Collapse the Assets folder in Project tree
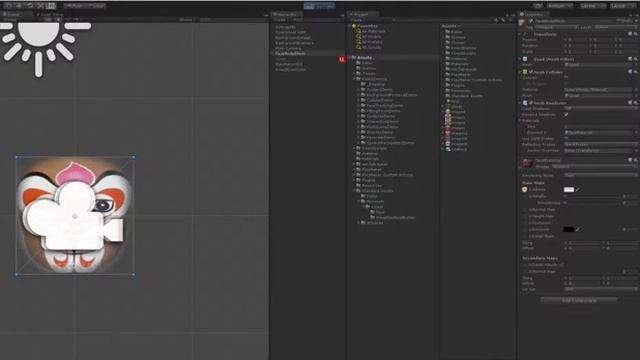This screenshot has height=360, width=640. pyautogui.click(x=350, y=58)
